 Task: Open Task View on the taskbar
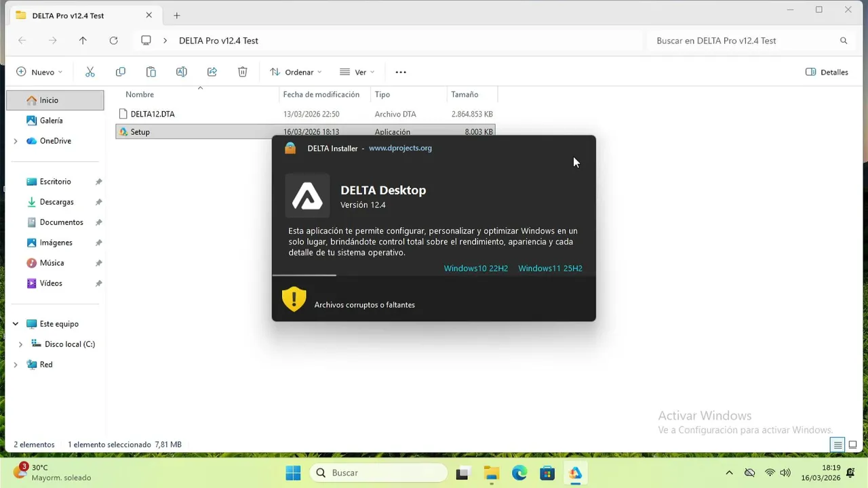click(x=462, y=473)
